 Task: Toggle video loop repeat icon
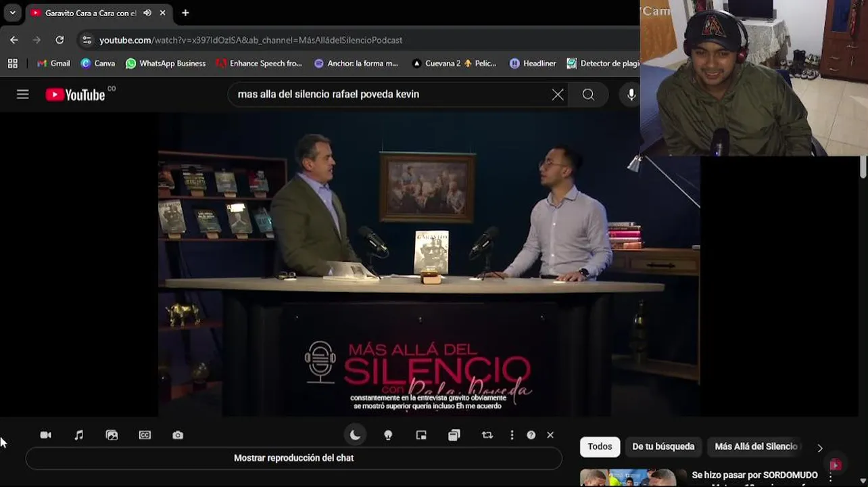click(487, 435)
